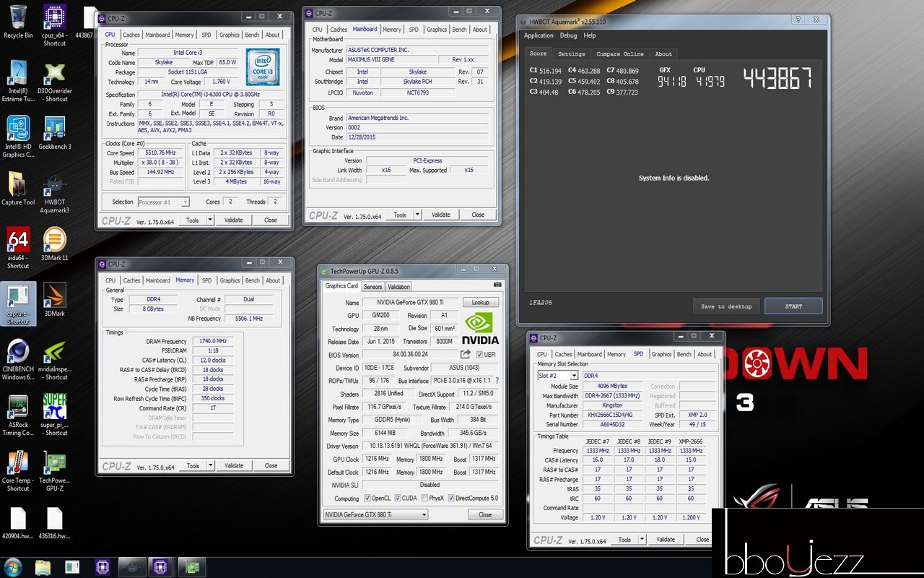
Task: Click the Bus Interface question mark in GPU-Z
Action: pos(497,380)
